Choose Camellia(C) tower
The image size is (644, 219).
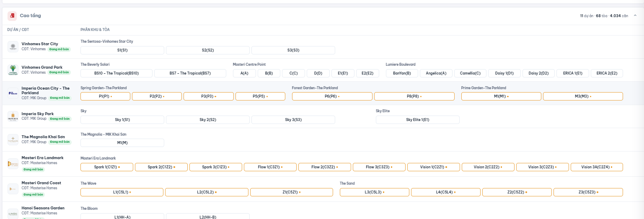tap(471, 73)
